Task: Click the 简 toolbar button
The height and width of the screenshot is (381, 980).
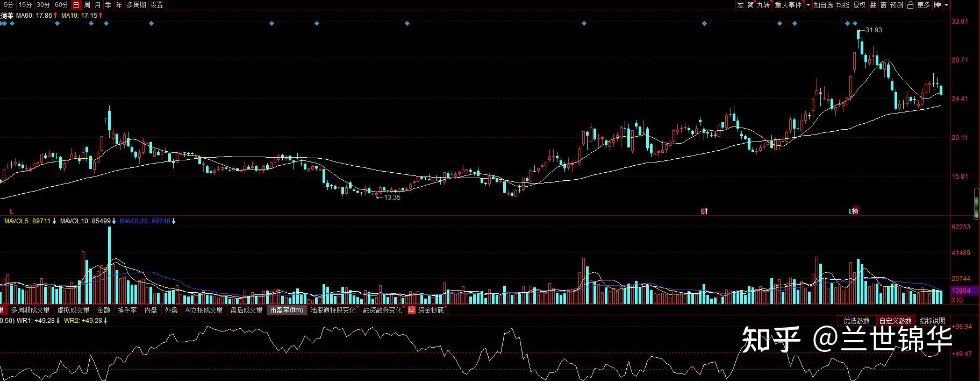Action: 751,5
